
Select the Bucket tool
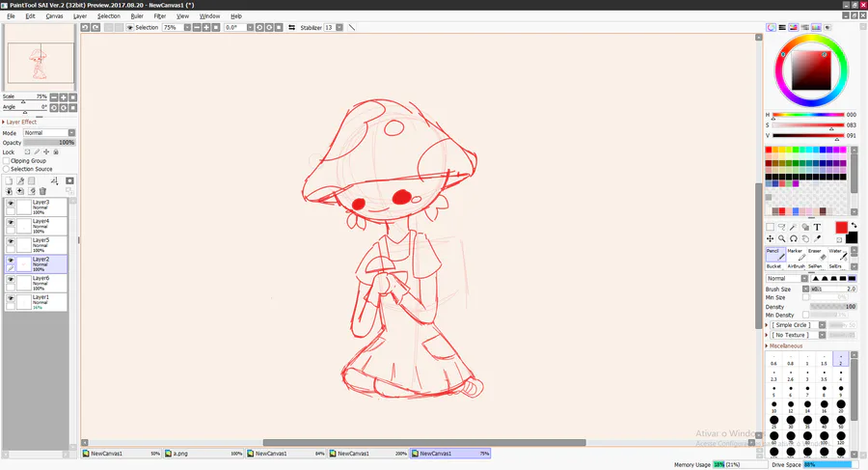tap(774, 266)
